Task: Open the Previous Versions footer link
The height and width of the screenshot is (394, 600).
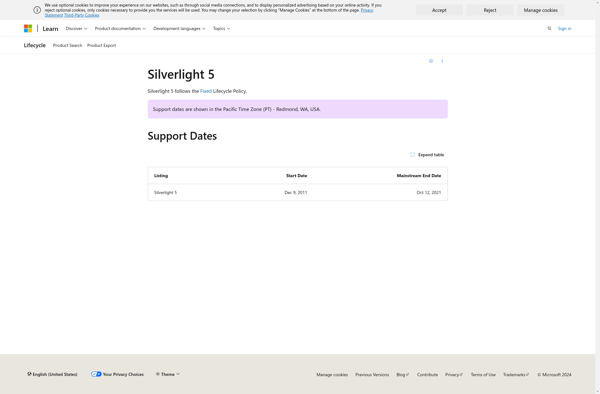Action: click(x=372, y=374)
